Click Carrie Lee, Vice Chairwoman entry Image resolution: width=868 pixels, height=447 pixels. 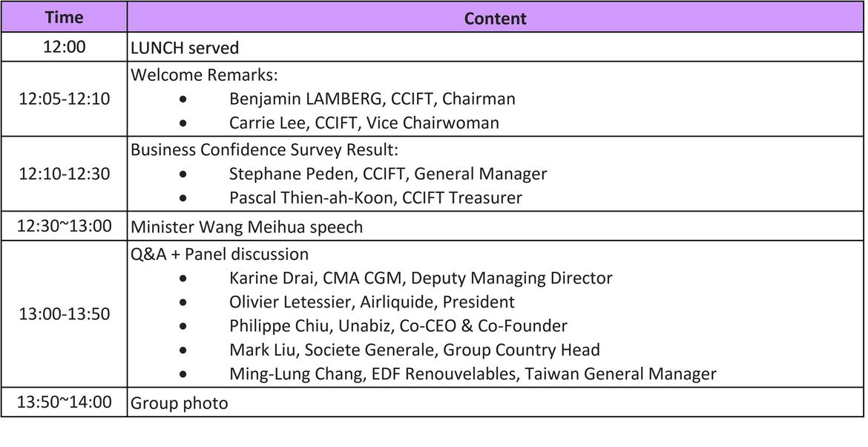coord(364,123)
